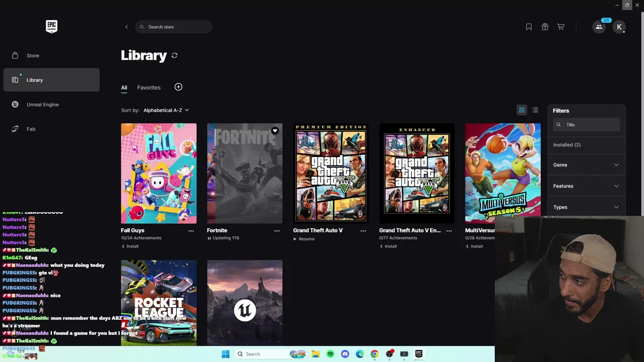This screenshot has width=644, height=362.
Task: Click "0/77 Achievements" under GTA V Enhanced
Action: [398, 238]
